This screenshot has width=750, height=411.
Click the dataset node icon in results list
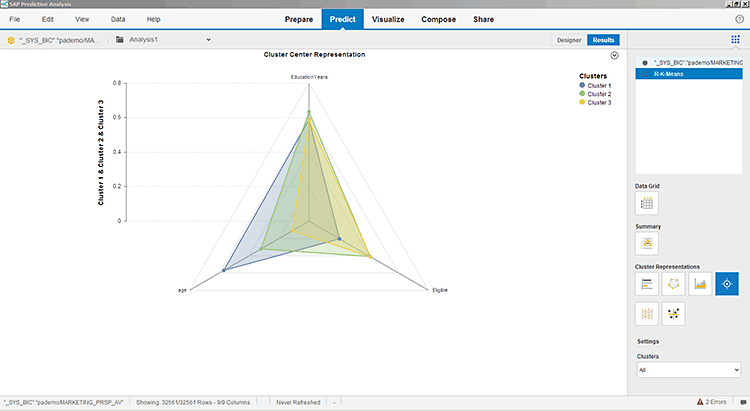(x=645, y=63)
